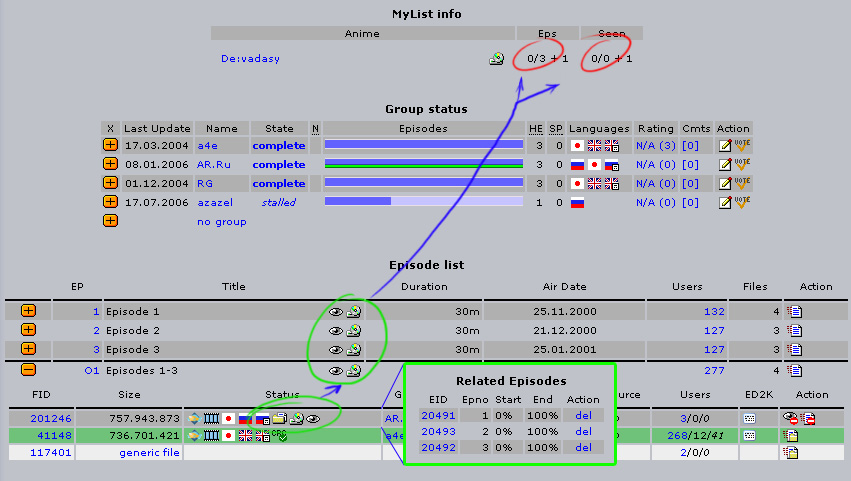Click del for related episode 20493

point(584,432)
